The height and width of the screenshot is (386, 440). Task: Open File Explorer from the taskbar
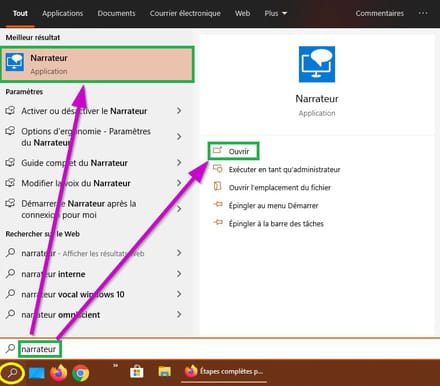click(x=165, y=372)
